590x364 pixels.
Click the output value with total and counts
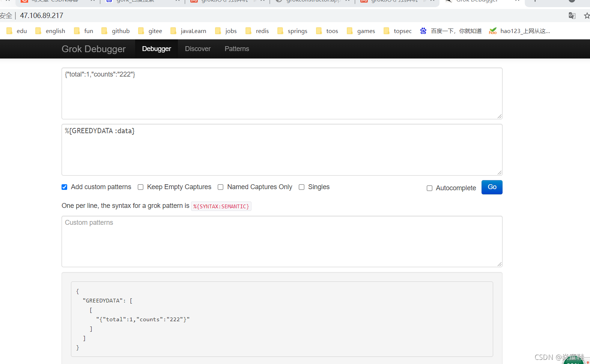pos(143,319)
